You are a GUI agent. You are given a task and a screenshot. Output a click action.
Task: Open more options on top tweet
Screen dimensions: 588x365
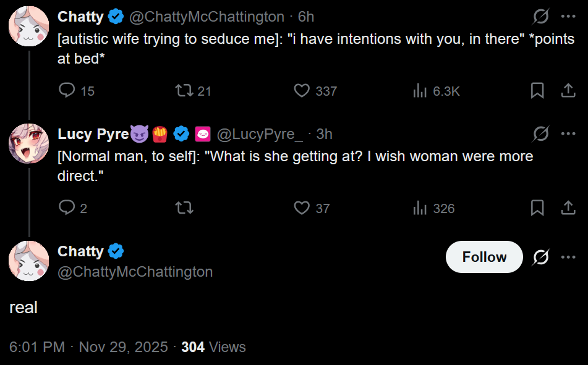click(568, 17)
